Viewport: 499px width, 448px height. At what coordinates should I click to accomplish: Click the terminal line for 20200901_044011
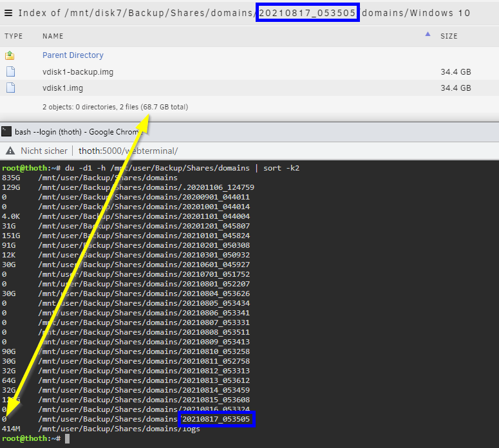126,197
